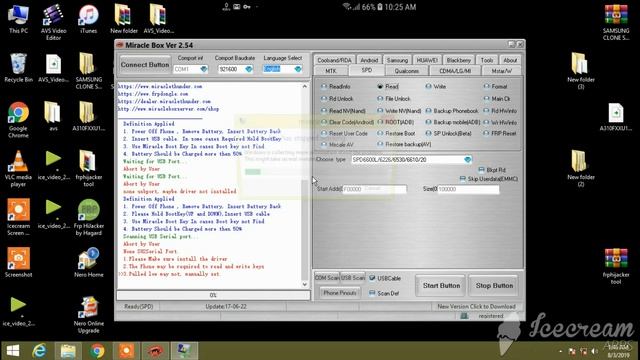
Task: Open Screenshot shortcut on desktop
Action: 18,262
